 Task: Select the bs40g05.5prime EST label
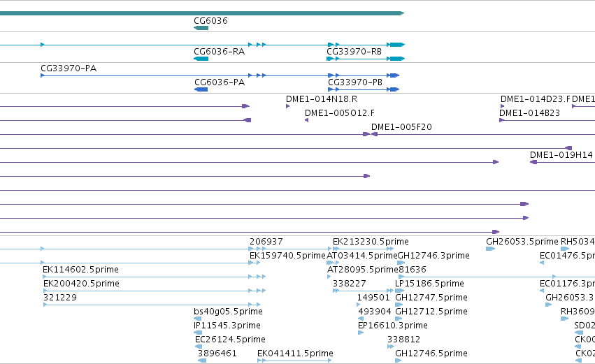point(228,312)
